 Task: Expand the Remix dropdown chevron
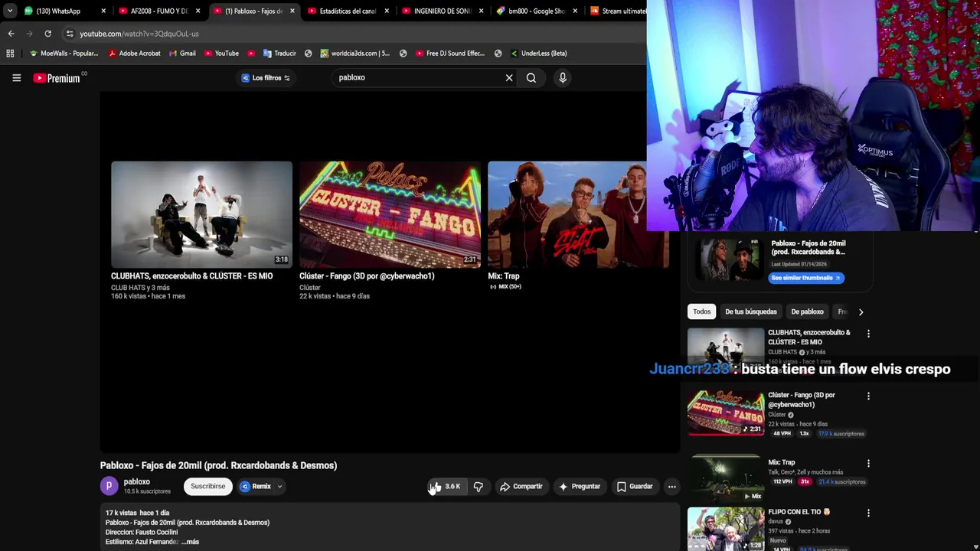pos(279,486)
